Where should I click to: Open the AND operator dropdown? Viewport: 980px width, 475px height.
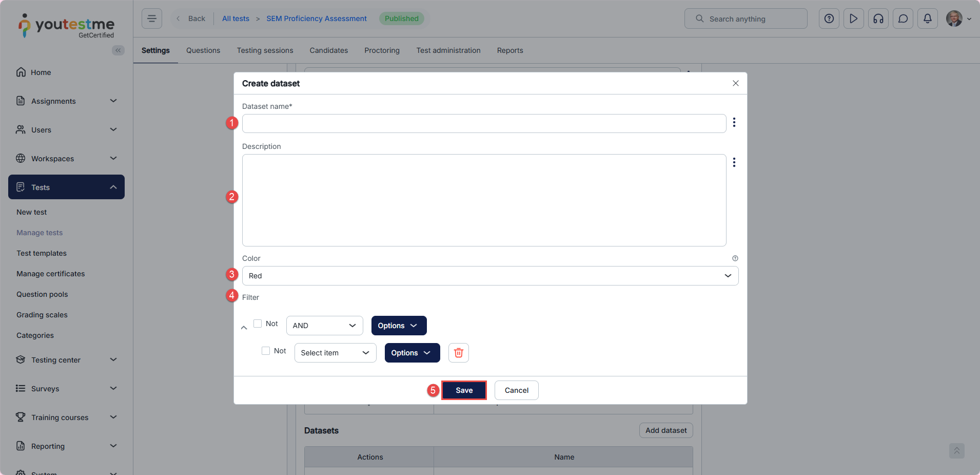(324, 326)
